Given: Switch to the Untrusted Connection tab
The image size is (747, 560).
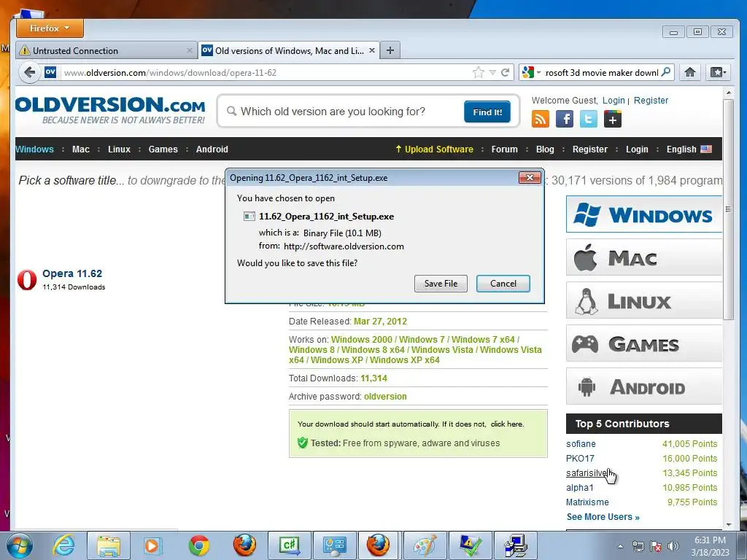Looking at the screenshot, I should 107,50.
